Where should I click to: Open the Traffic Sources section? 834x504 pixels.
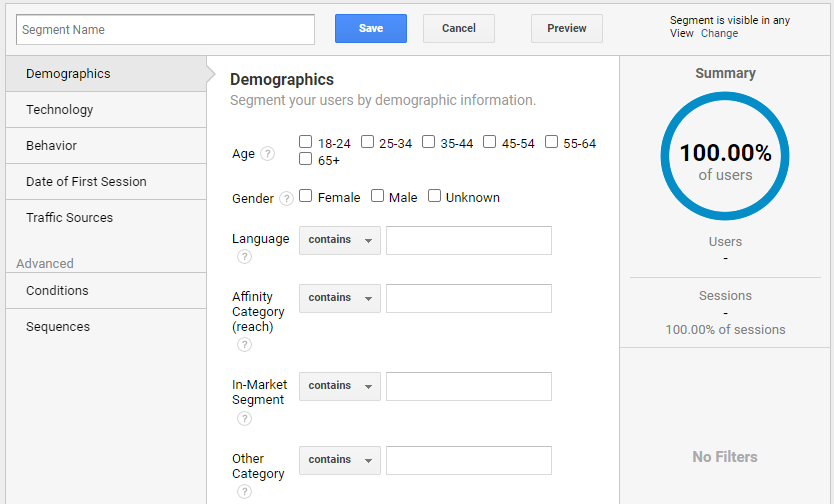point(69,218)
